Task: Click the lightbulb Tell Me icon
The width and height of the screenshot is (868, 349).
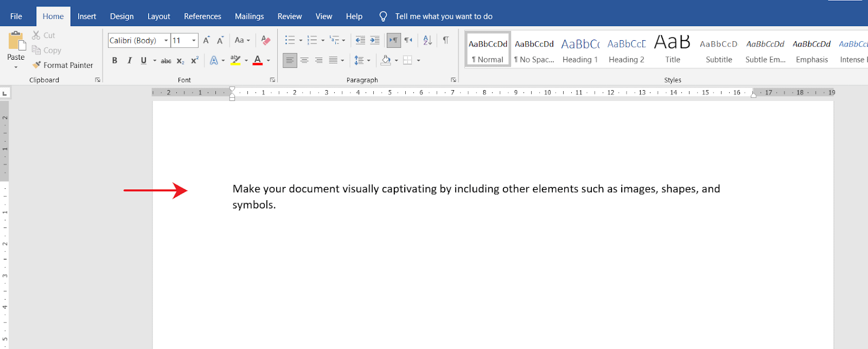Action: pyautogui.click(x=383, y=17)
